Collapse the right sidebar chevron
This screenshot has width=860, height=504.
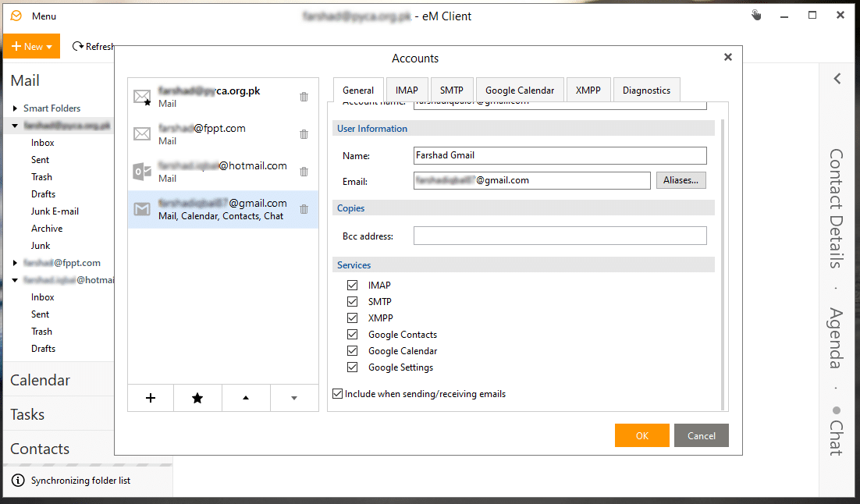click(837, 79)
